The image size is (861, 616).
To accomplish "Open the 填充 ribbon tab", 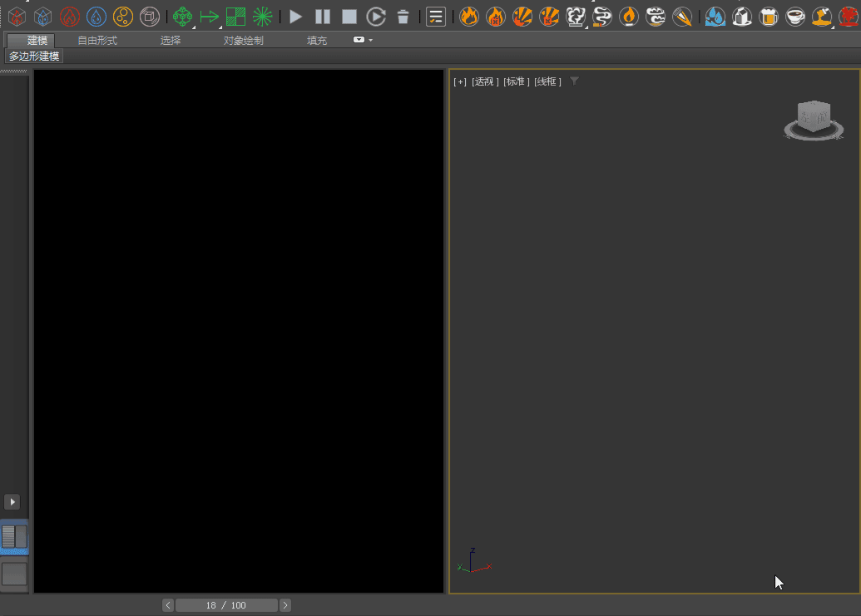I will (317, 40).
